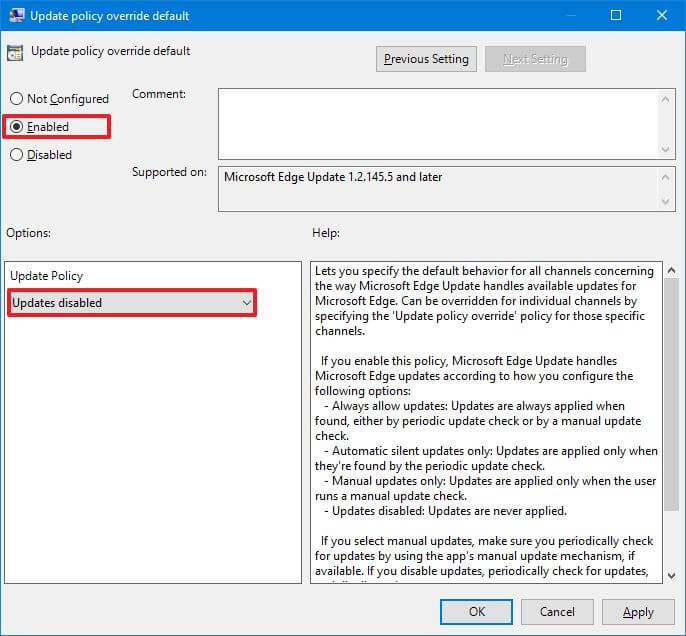Click the Comment box scroll-up arrow
This screenshot has width=686, height=636.
pos(665,99)
